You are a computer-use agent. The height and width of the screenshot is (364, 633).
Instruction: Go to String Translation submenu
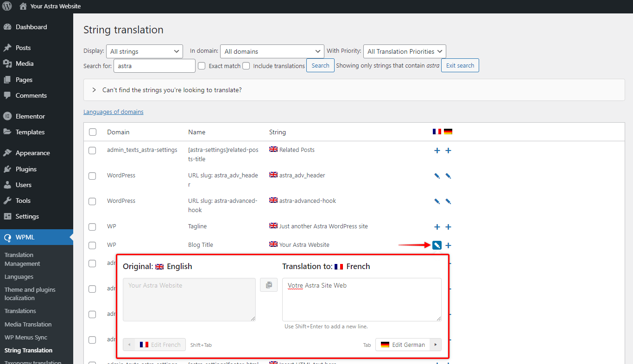coord(29,350)
